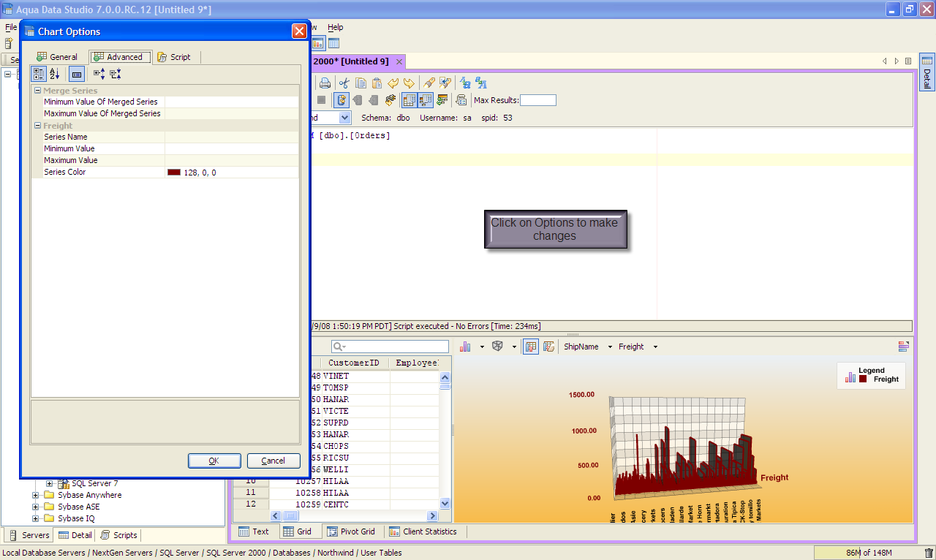The width and height of the screenshot is (936, 560).
Task: Show properties in categorized view
Action: (39, 74)
